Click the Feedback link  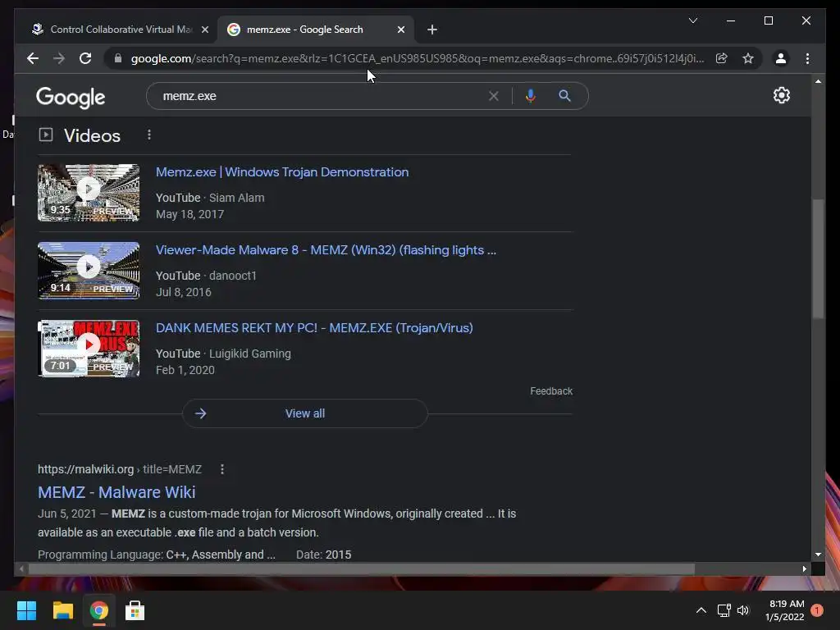551,391
